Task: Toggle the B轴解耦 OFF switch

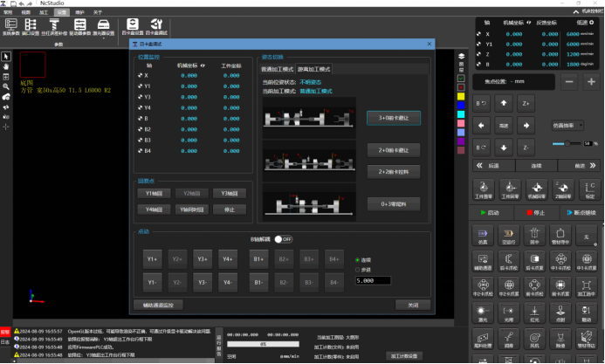Action: click(x=284, y=239)
